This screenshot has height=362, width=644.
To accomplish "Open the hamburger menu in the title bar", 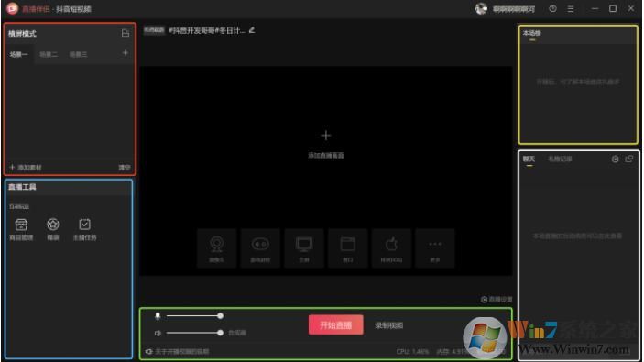I will coord(571,8).
